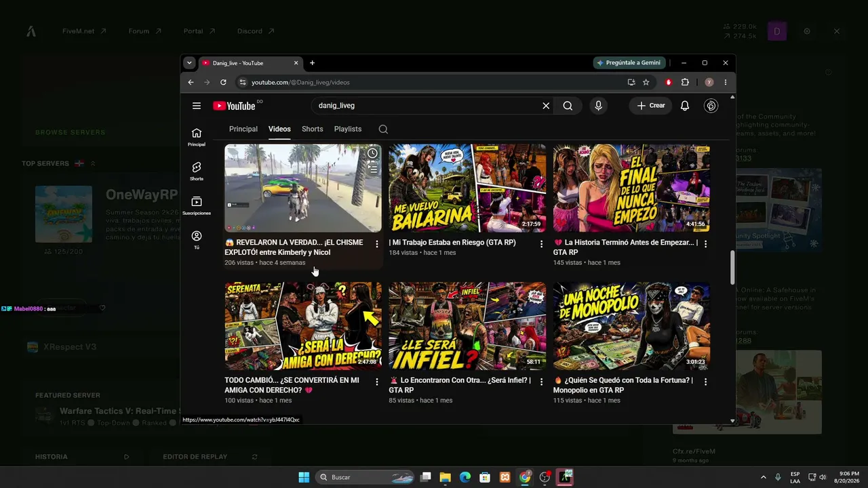Screen dimensions: 868x488
Task: Open Chrome extensions puzzle icon
Action: coord(685,82)
